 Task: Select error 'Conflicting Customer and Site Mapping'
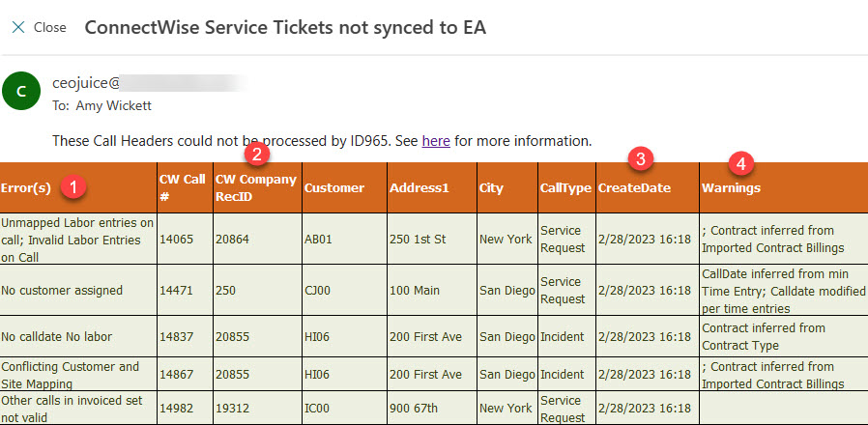coord(70,375)
